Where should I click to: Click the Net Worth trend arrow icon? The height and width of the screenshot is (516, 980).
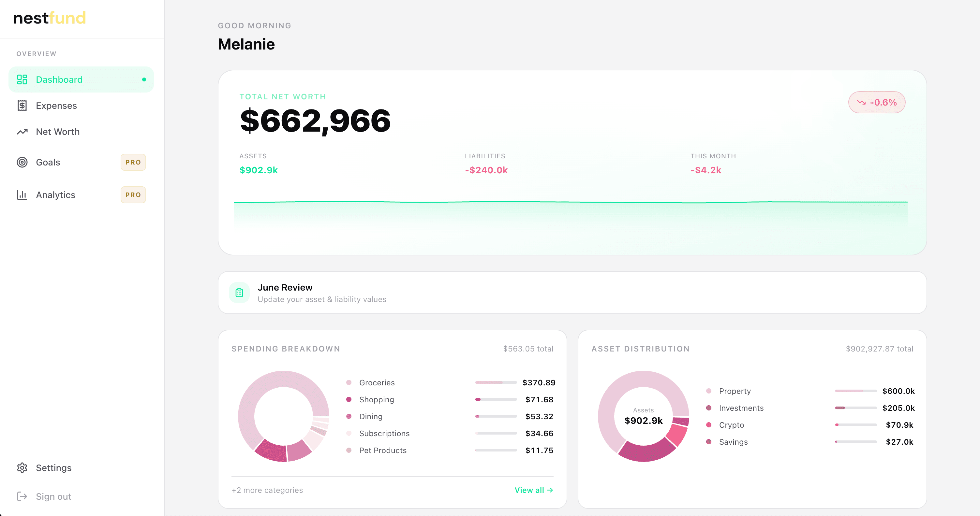click(22, 132)
